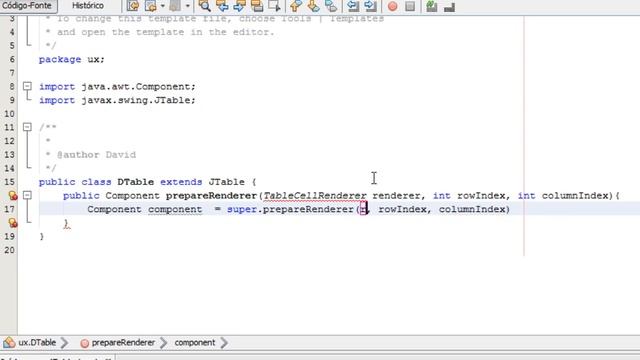Viewport: 640px width, 360px height.
Task: Go to Previous Bookmark icon
Action: [296, 6]
